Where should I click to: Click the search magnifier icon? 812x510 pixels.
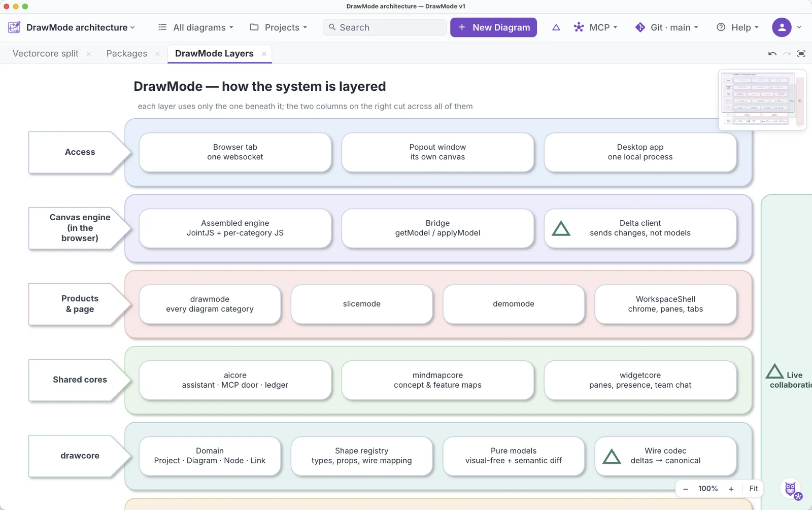tap(332, 27)
